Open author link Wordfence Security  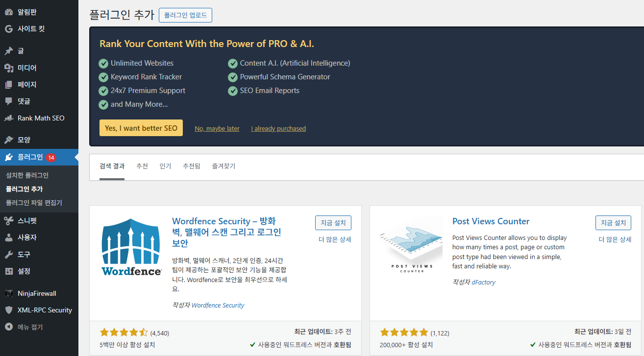coord(218,305)
